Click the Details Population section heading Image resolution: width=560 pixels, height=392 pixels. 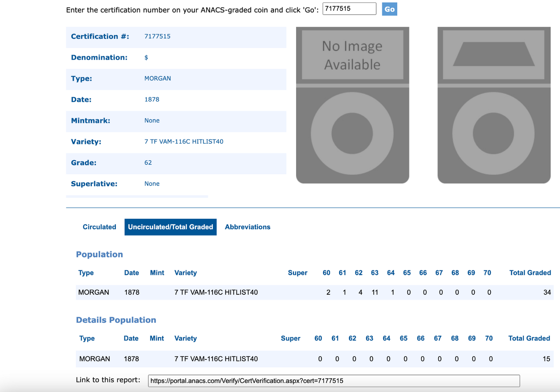coord(116,320)
